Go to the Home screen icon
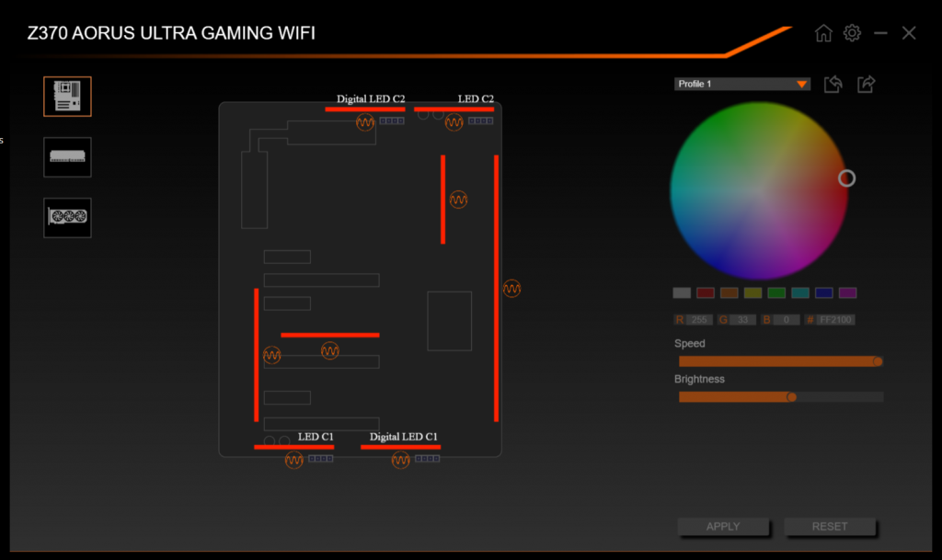The image size is (942, 560). click(x=823, y=33)
